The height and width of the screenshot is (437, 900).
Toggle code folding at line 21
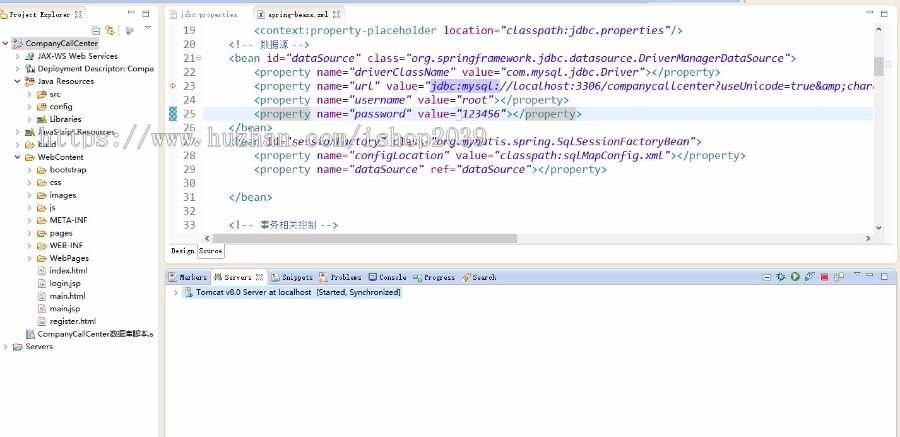199,58
